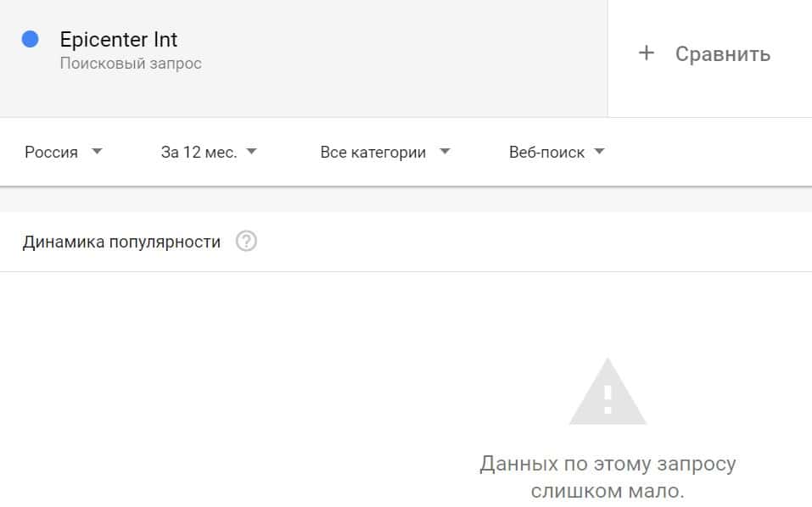812x507 pixels.
Task: Click the blue dot beside Epicenter Int
Action: click(x=31, y=39)
